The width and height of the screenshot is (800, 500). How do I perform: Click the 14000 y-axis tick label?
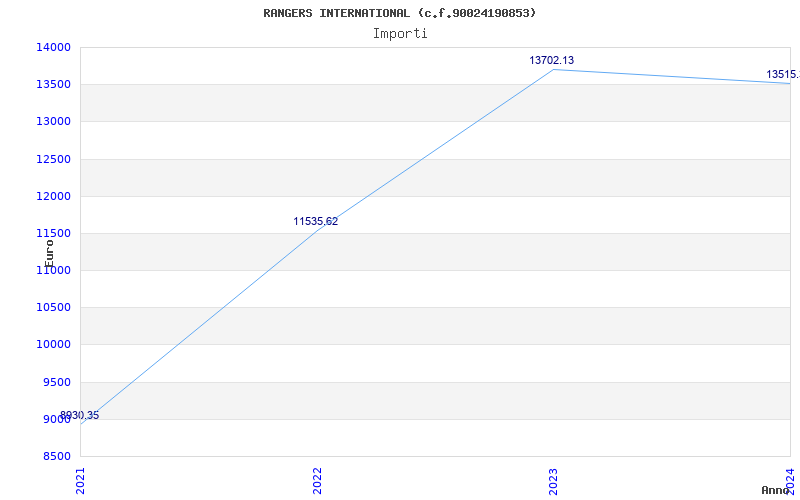pos(53,47)
